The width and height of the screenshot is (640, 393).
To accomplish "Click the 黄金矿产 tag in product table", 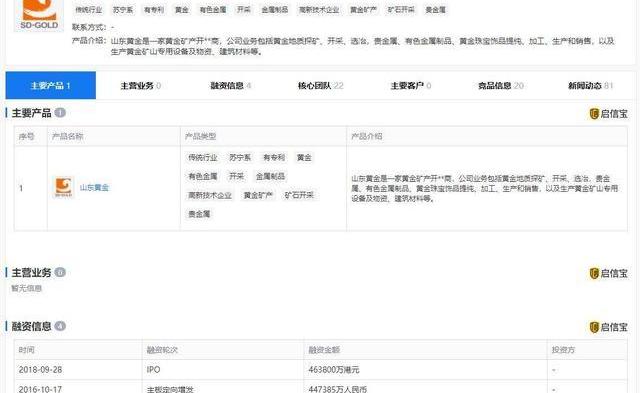I will tap(258, 195).
